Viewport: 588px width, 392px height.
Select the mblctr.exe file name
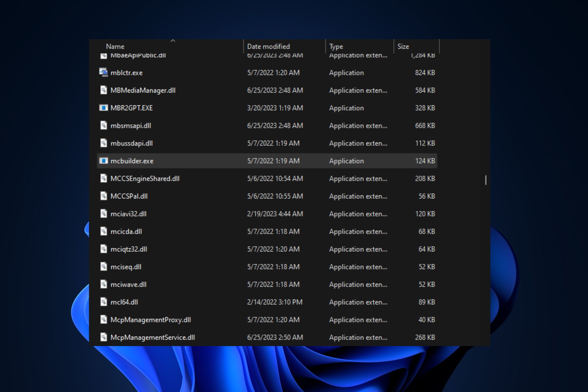click(126, 73)
